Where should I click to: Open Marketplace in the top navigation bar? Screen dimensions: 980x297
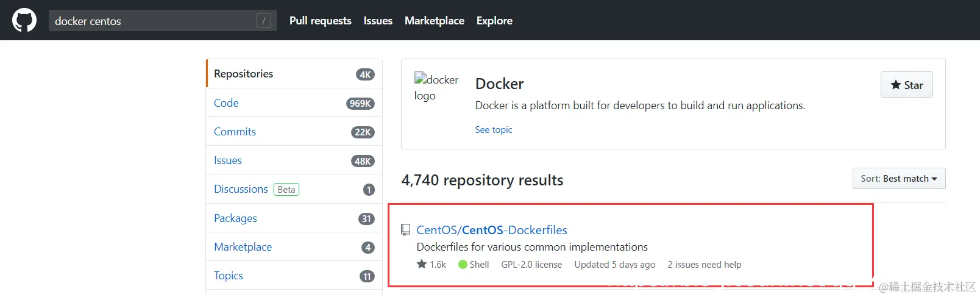434,21
